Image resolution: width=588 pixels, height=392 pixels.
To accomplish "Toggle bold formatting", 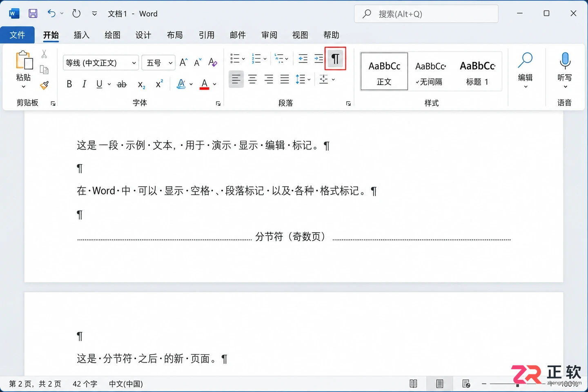I will coord(69,84).
